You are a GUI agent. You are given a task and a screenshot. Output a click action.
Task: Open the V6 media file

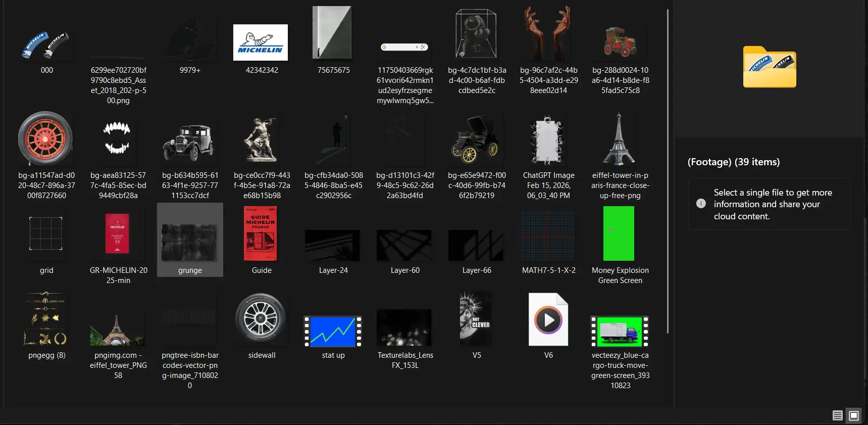point(548,320)
